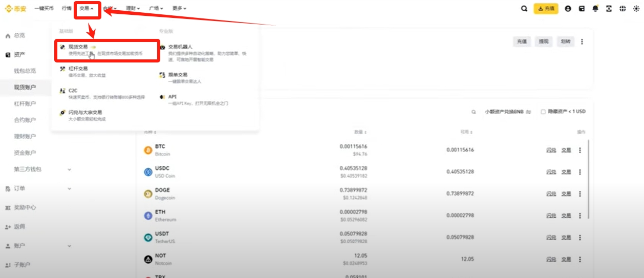644x278 pixels.
Task: Open the language globe icon
Action: click(622, 9)
